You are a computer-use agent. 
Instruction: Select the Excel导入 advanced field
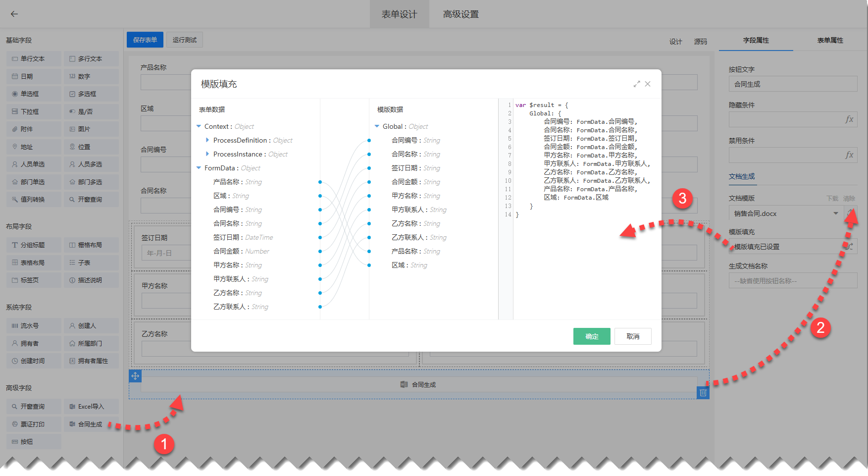(x=91, y=407)
